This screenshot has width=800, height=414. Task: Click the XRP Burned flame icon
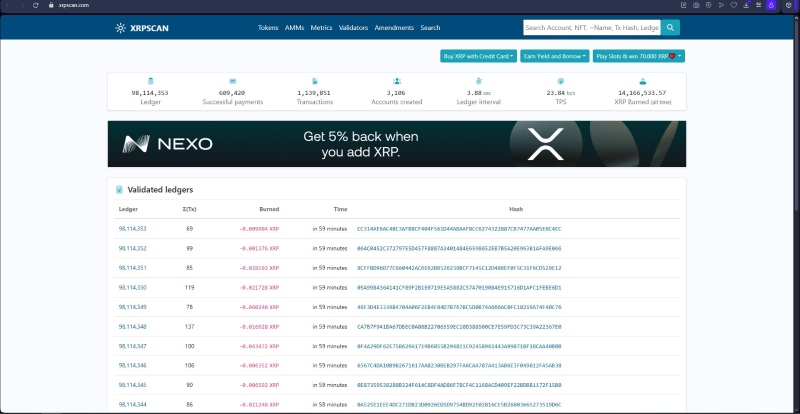(643, 81)
